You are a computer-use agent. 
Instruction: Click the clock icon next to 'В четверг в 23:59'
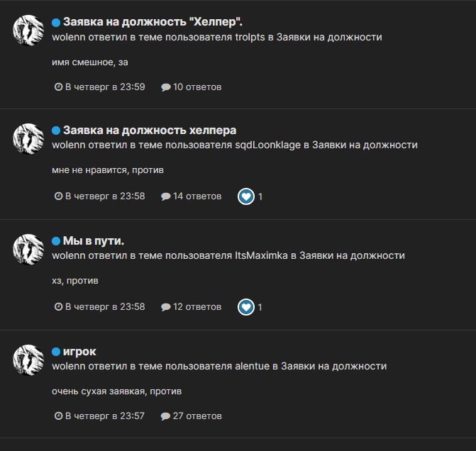point(58,87)
